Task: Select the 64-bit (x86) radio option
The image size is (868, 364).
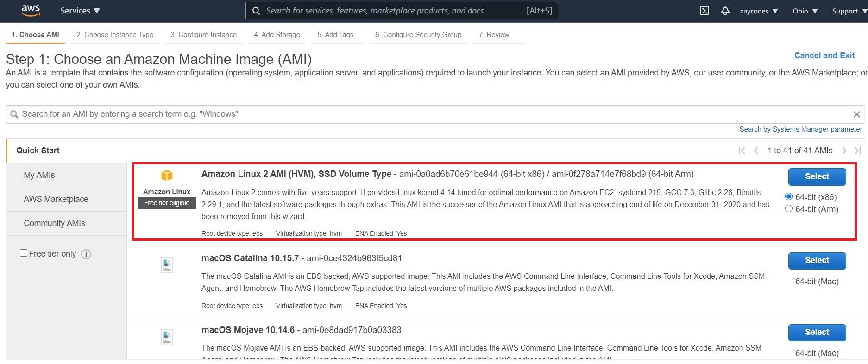Action: click(789, 196)
